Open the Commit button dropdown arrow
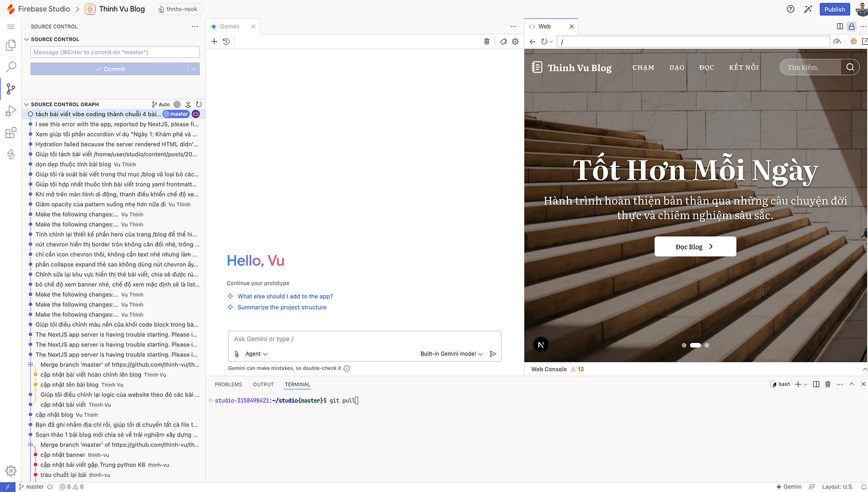The width and height of the screenshot is (868, 492). click(193, 69)
